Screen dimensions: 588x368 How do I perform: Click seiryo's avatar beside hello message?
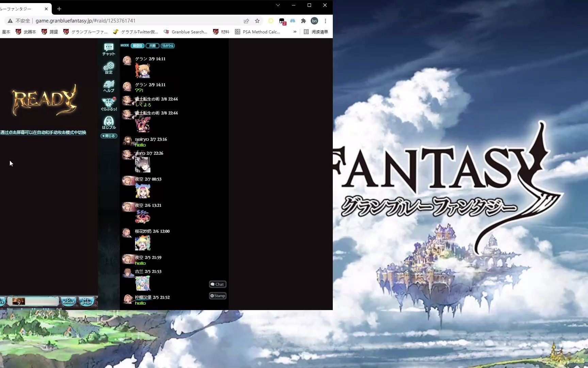(x=127, y=141)
